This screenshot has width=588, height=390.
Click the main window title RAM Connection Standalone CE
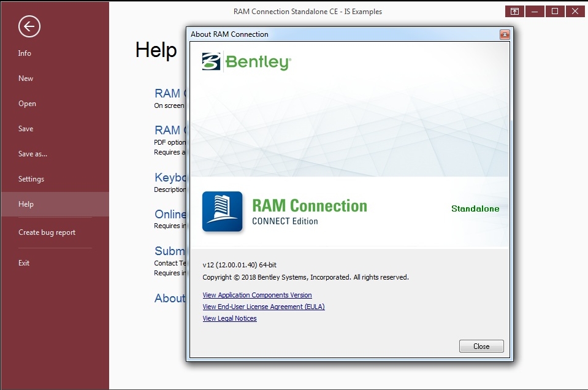tap(308, 12)
